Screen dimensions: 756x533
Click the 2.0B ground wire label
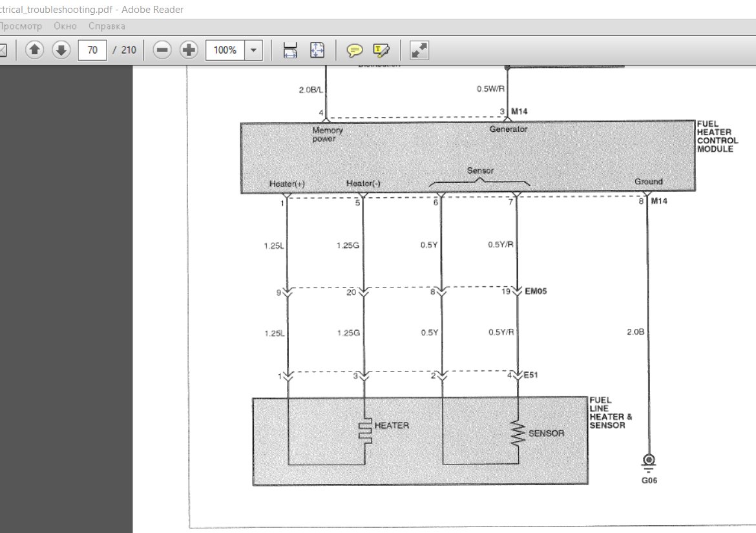635,332
